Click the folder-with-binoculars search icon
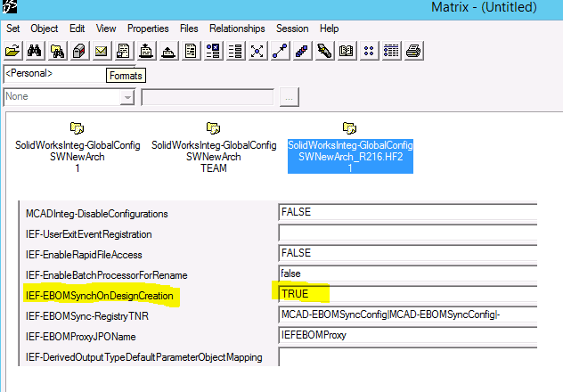The image size is (563, 392). click(x=57, y=51)
